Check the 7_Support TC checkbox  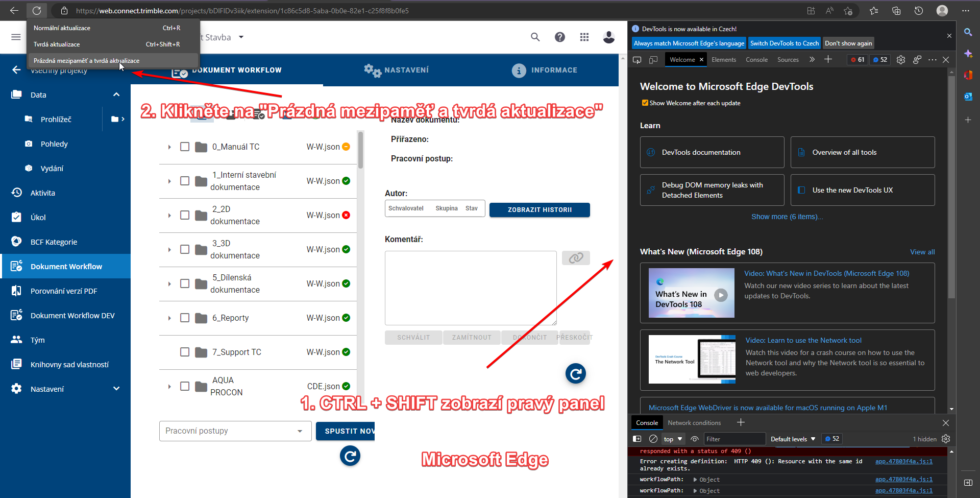click(x=185, y=352)
